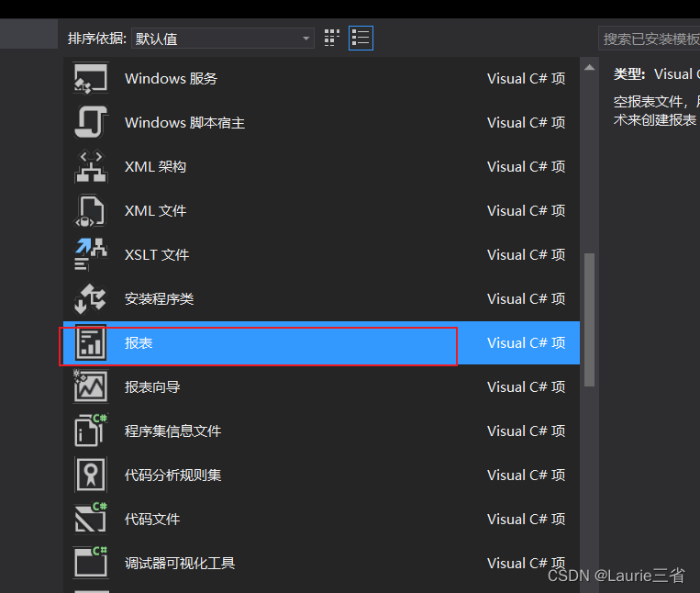Click the scrollbar up arrow
This screenshot has width=700, height=593.
pos(589,67)
